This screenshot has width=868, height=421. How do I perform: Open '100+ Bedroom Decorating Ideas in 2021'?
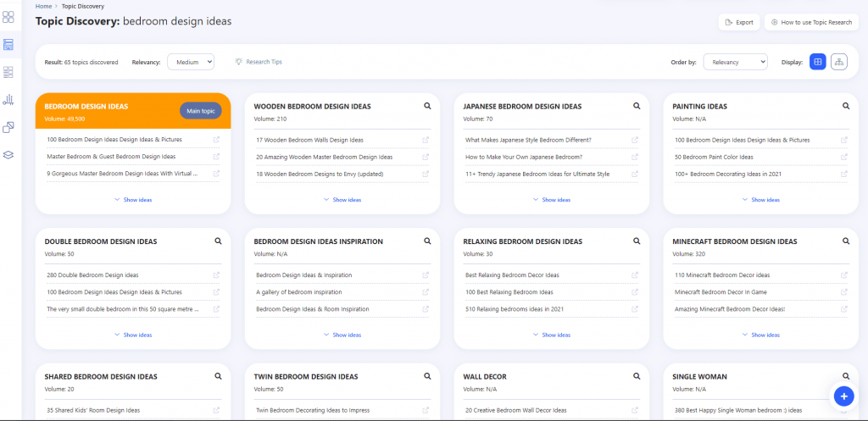point(728,174)
